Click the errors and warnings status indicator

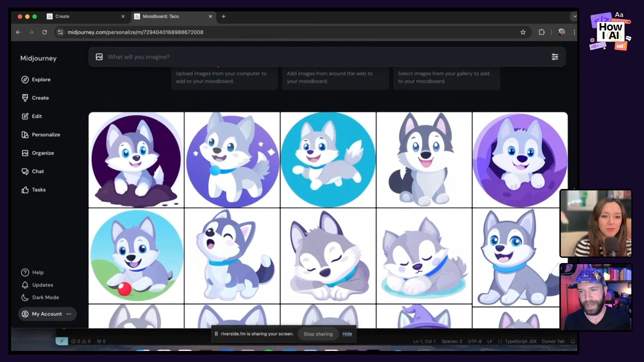click(x=81, y=341)
